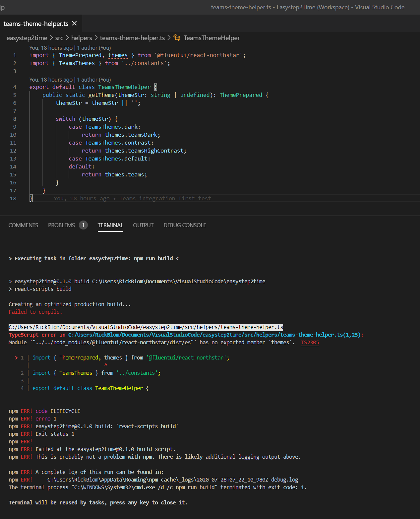Click the class symbol icon beside TeamsThemeHelper breadcrumb
This screenshot has width=420, height=519.
[176, 38]
